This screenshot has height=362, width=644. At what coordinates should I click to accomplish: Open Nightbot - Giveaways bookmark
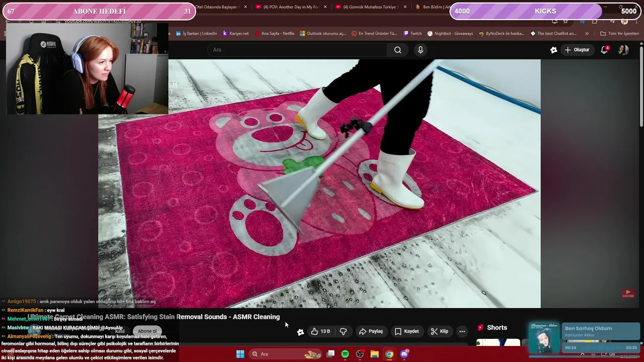[x=450, y=34]
